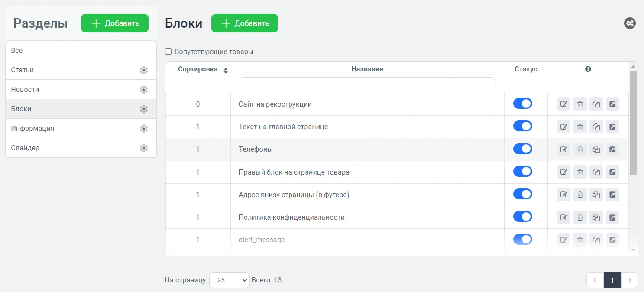Open settings gear for "Статьи" section

click(144, 70)
